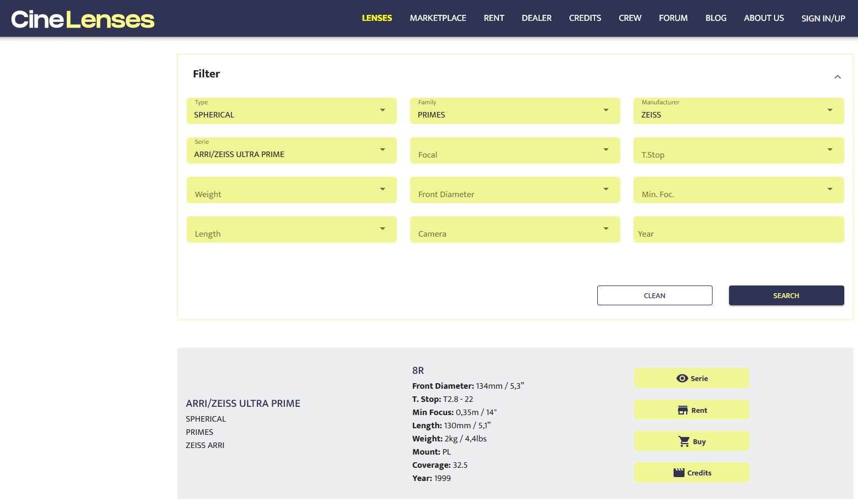
Task: Expand the Camera dropdown
Action: [515, 229]
